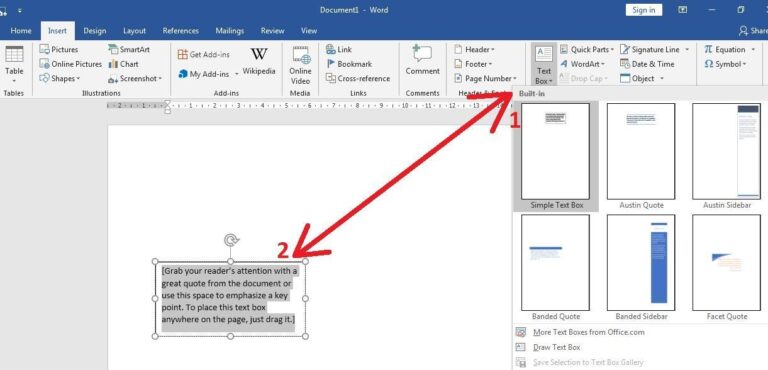
Task: Click More Text Boxes from Office.com
Action: [x=588, y=332]
